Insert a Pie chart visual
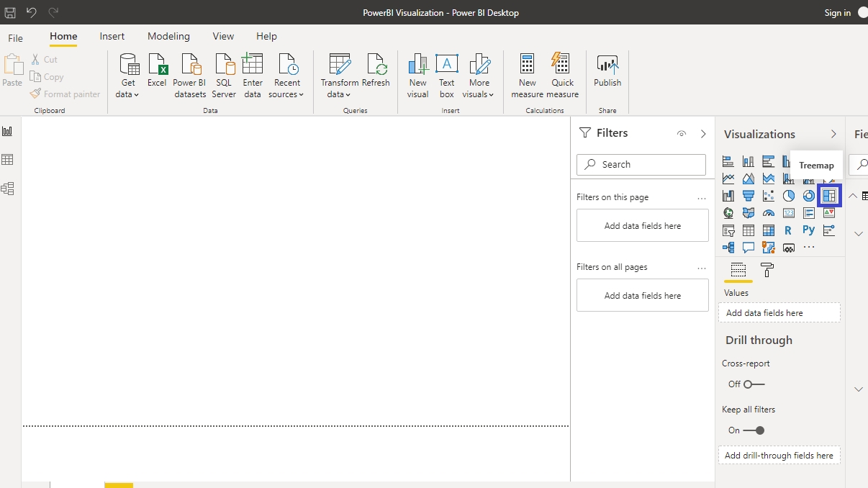The width and height of the screenshot is (868, 488). [x=789, y=196]
